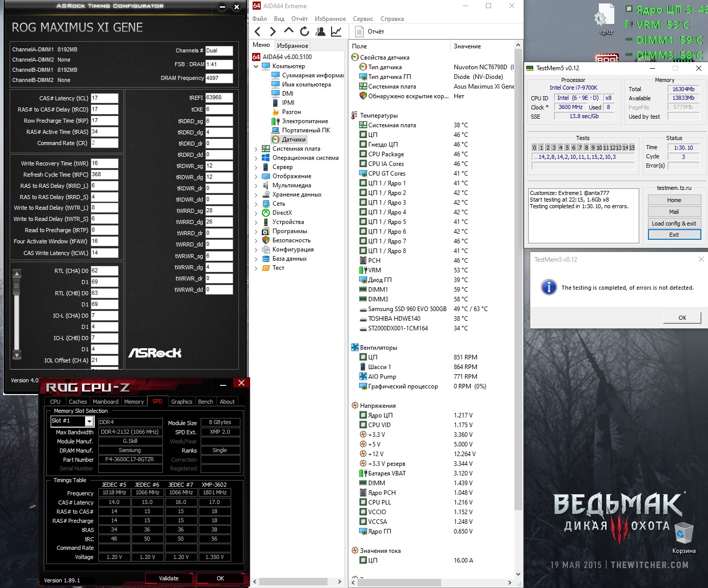Refresh the AIDA64 sensor page
Image resolution: width=708 pixels, height=588 pixels.
[x=305, y=32]
